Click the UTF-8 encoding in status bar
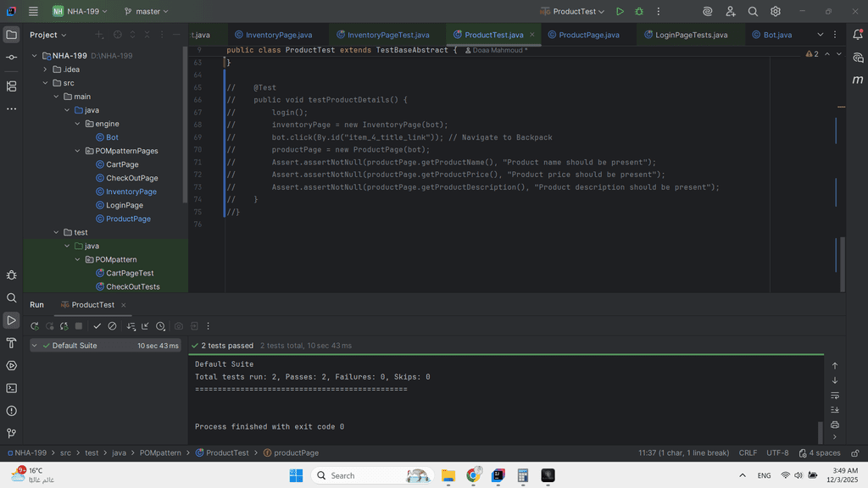Screen dimensions: 868x488 point(777,453)
